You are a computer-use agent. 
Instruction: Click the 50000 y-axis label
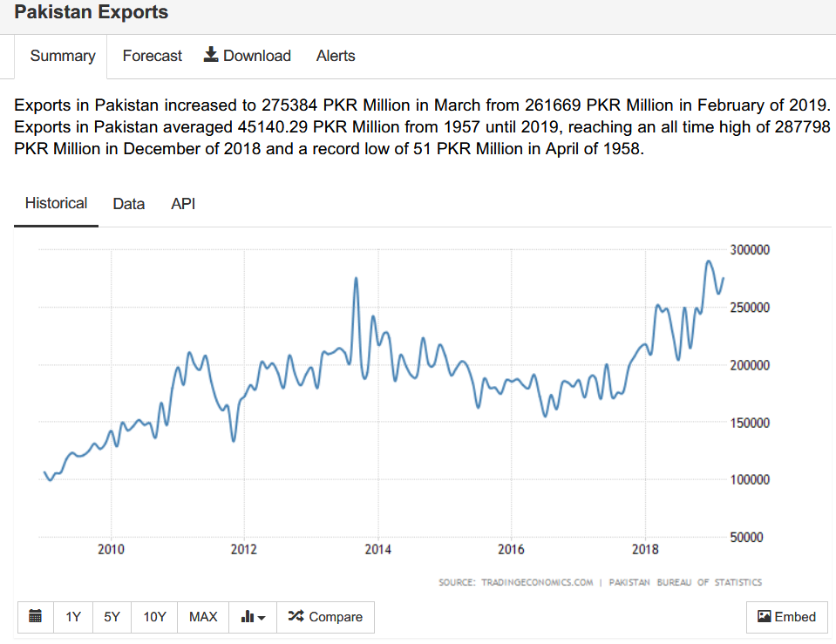pos(746,538)
